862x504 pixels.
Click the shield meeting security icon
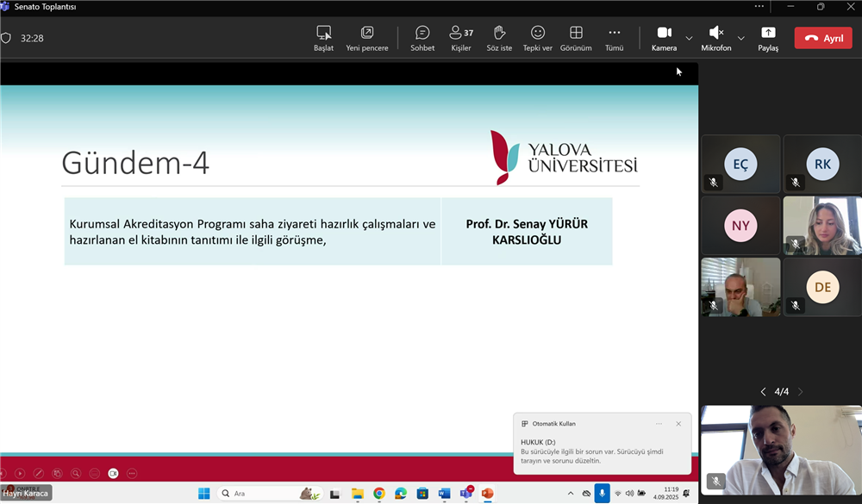coord(6,38)
